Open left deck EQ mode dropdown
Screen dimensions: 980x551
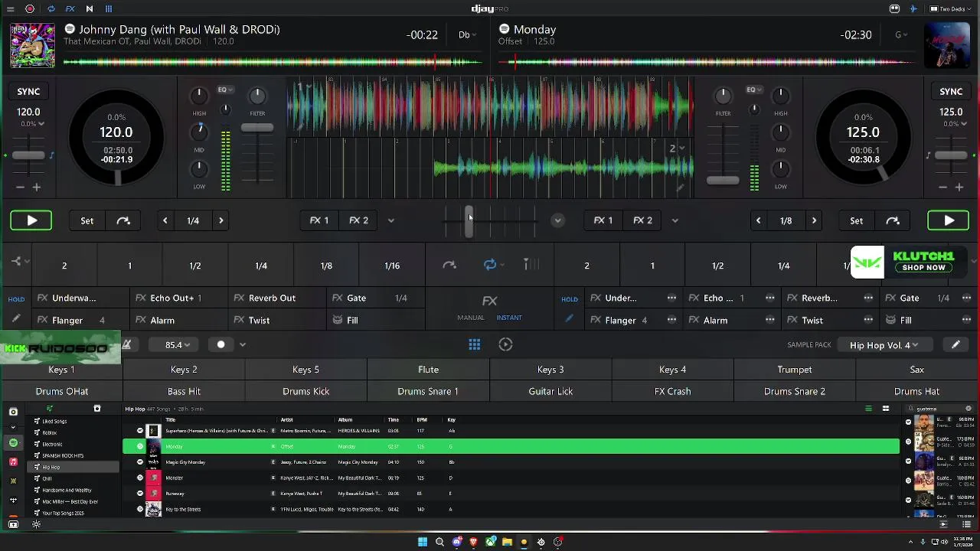pyautogui.click(x=225, y=90)
